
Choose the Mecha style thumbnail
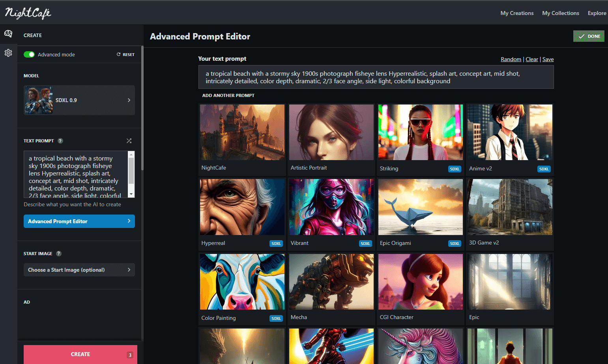coord(331,282)
